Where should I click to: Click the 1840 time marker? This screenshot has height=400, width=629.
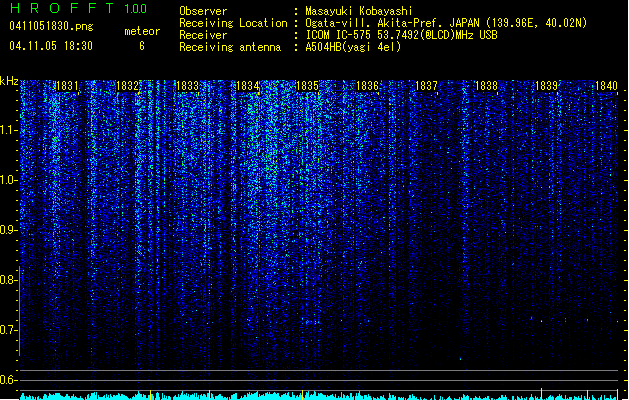tap(606, 86)
